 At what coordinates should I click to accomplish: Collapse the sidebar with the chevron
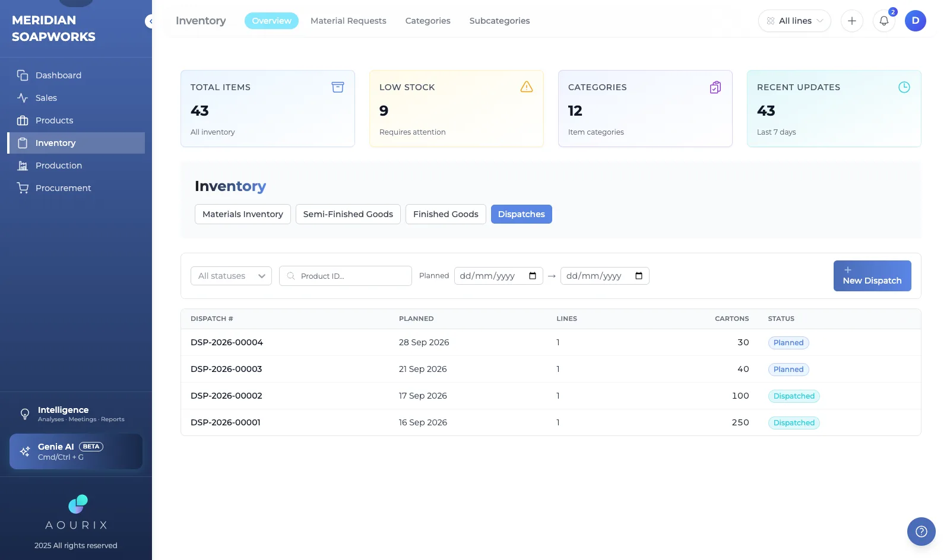tap(150, 21)
